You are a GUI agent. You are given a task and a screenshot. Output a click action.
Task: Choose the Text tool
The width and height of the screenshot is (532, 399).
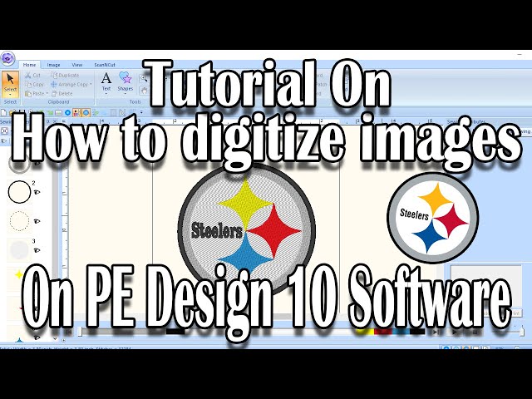click(106, 81)
